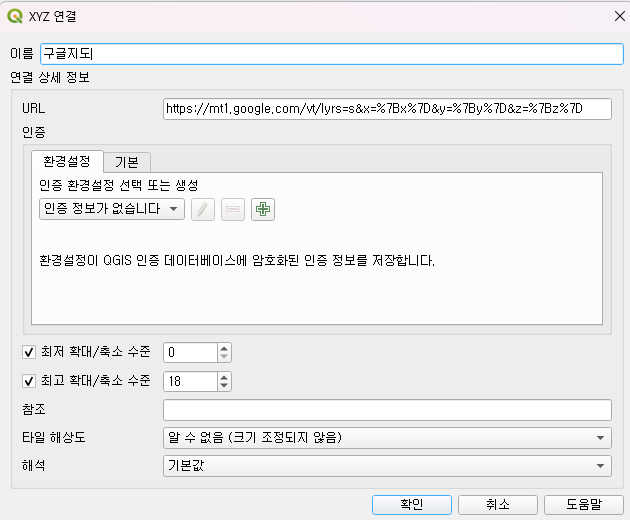Open the 인증 정보가 없습니다 dropdown

[112, 209]
